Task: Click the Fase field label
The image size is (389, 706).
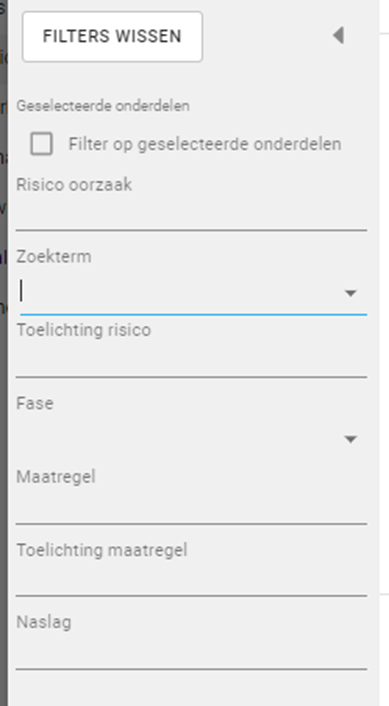Action: point(35,403)
